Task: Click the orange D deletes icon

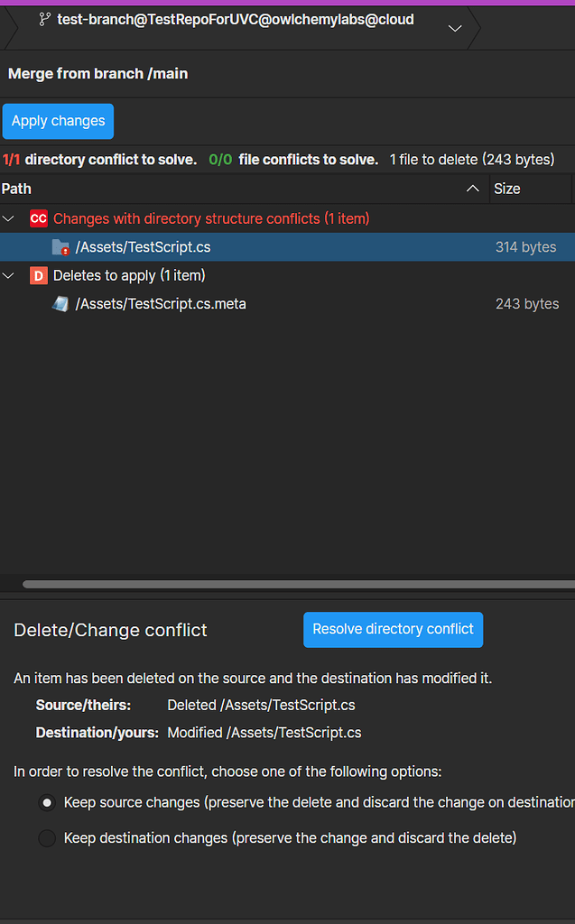Action: tap(39, 275)
